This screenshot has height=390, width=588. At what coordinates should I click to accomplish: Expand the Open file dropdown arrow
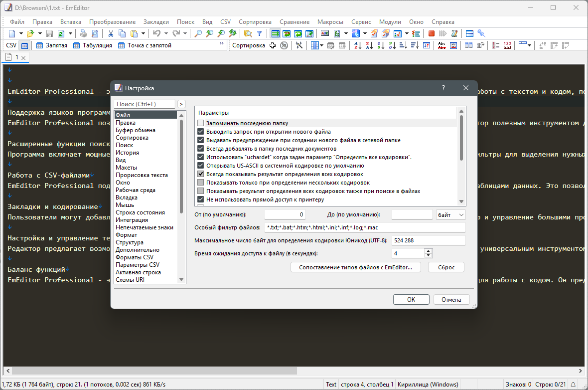coord(40,33)
